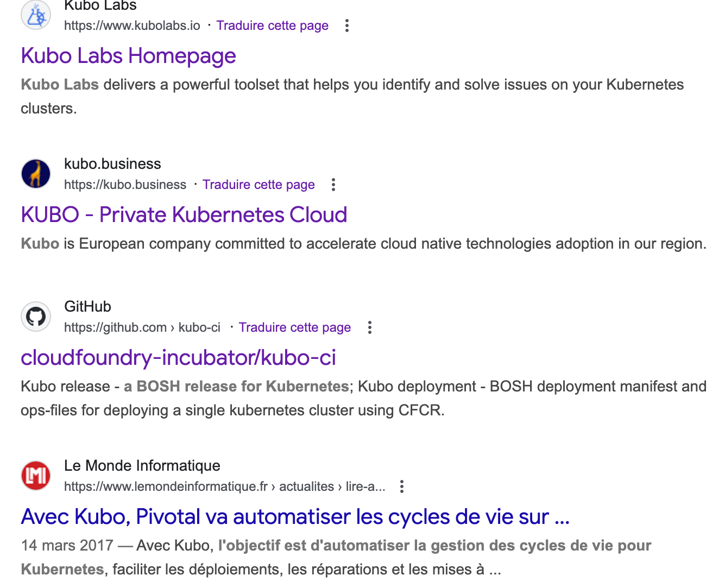
Task: Click the 'Le Monde Informatique' site name
Action: 142,466
